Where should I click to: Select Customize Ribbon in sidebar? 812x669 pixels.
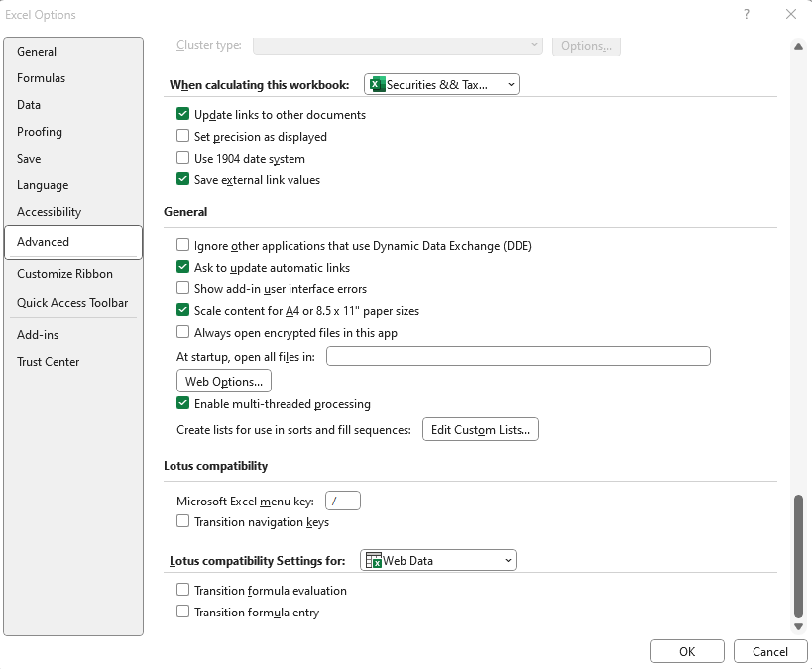[65, 274]
